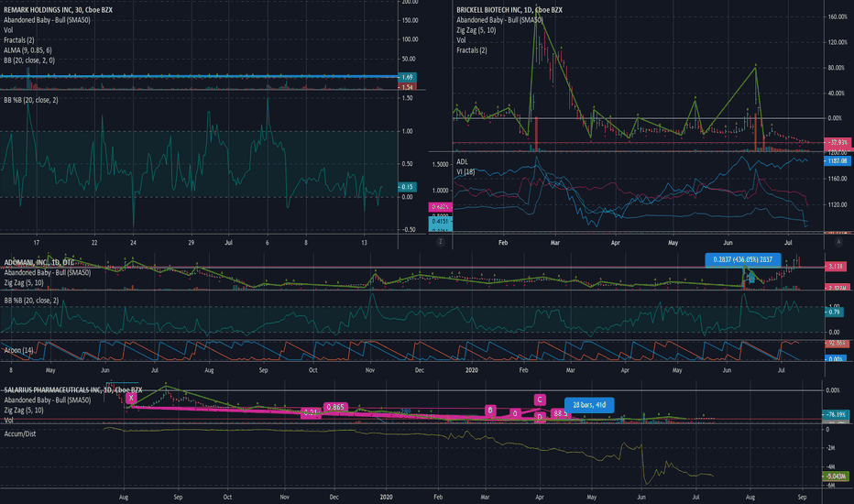Click the 1187.08 ADL value tag
854x504 pixels.
click(x=838, y=160)
